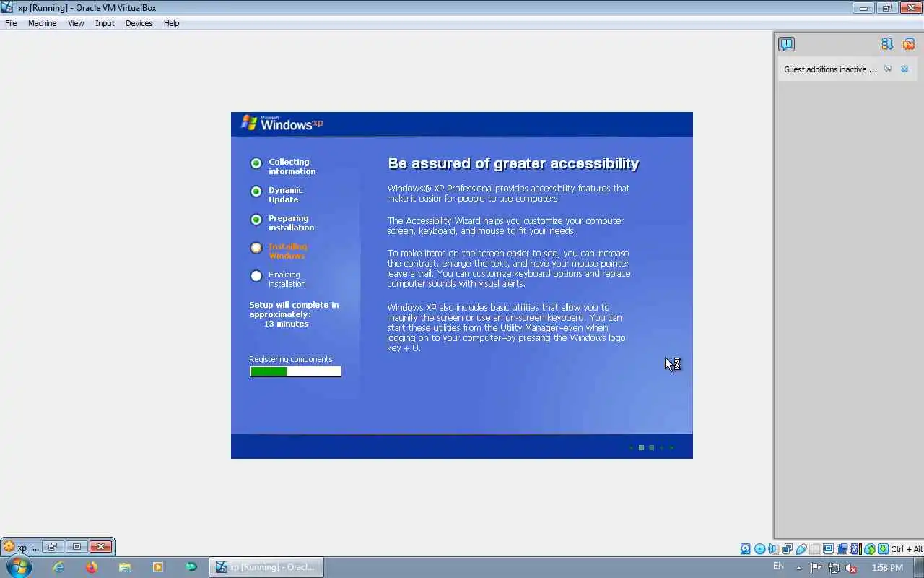Open Windows Explorer from the taskbar
Viewport: 924px width, 578px height.
point(125,567)
